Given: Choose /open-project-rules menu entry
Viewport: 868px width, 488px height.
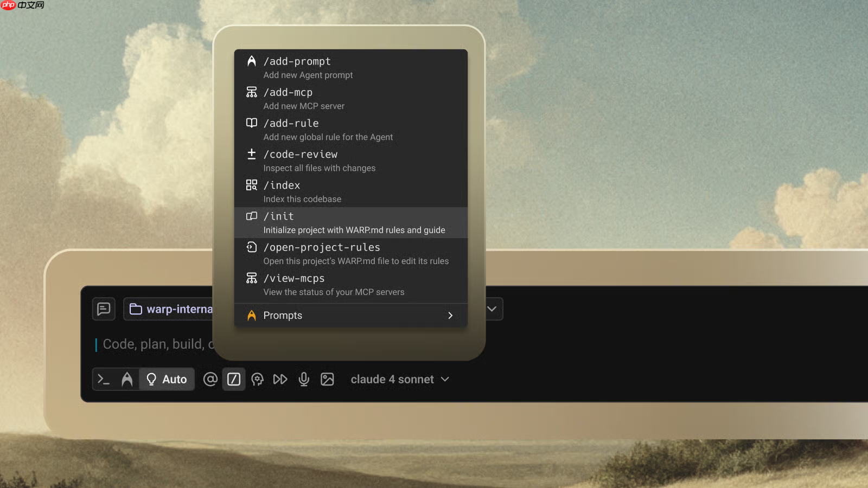Looking at the screenshot, I should point(350,253).
